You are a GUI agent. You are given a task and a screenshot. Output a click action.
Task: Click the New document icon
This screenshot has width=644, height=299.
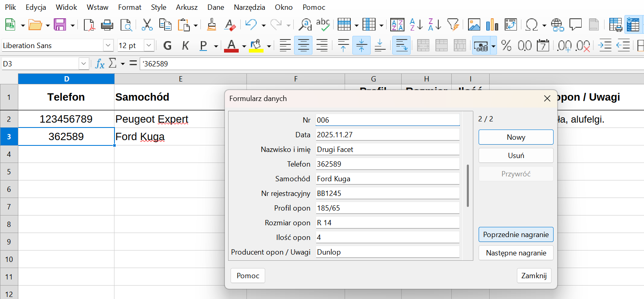point(10,25)
